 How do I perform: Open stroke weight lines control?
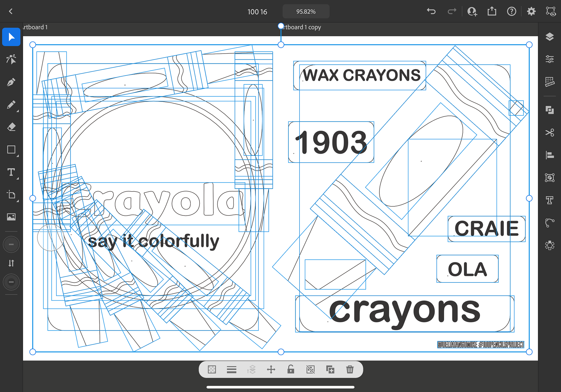click(231, 369)
